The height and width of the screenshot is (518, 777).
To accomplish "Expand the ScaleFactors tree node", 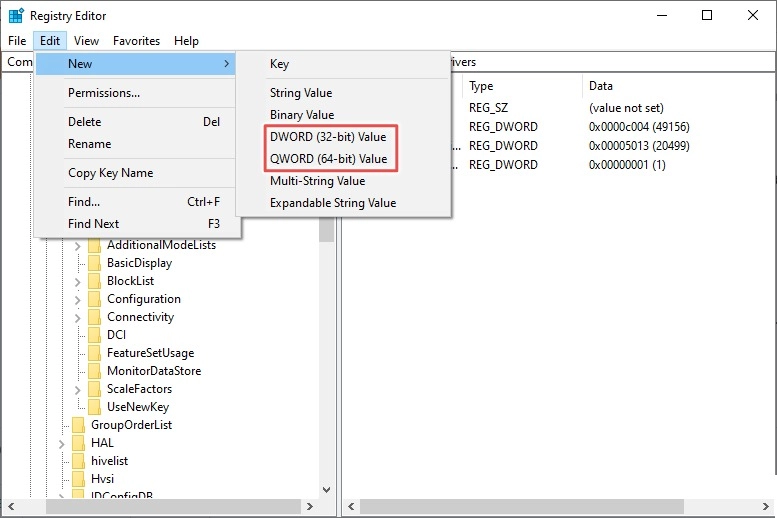I will [x=78, y=389].
